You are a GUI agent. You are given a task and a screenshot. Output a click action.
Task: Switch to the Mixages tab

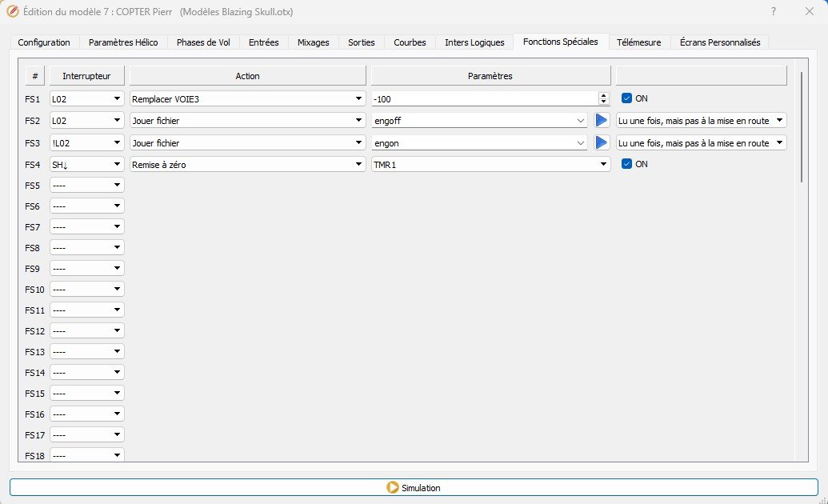click(x=313, y=42)
